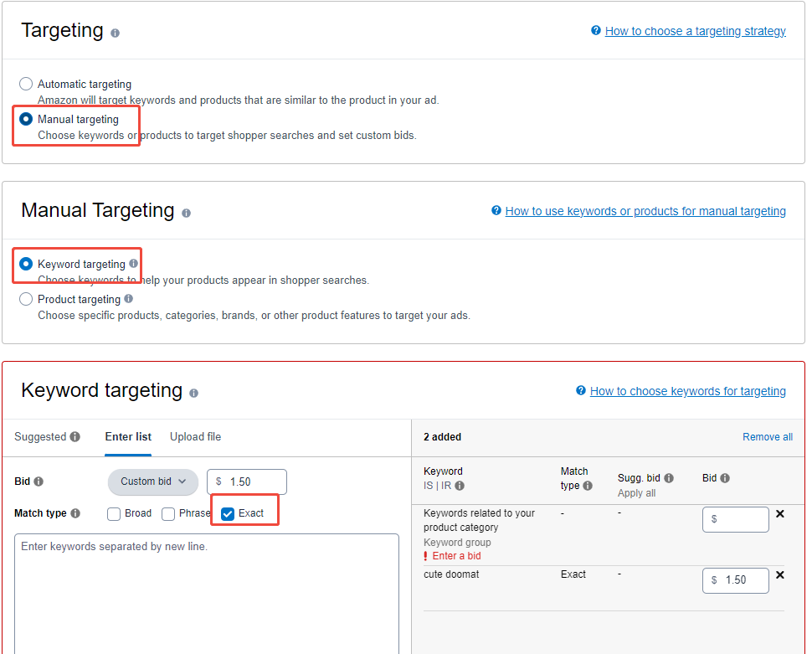Select Automatic targeting radio button
The height and width of the screenshot is (654, 812).
(x=26, y=84)
